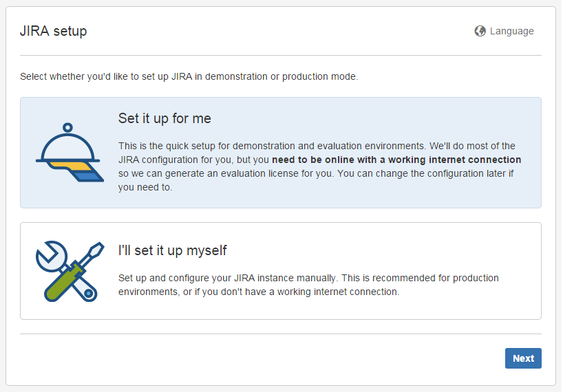The image size is (563, 392).
Task: Click the demonstration or production mode instruction text
Action: (x=189, y=76)
